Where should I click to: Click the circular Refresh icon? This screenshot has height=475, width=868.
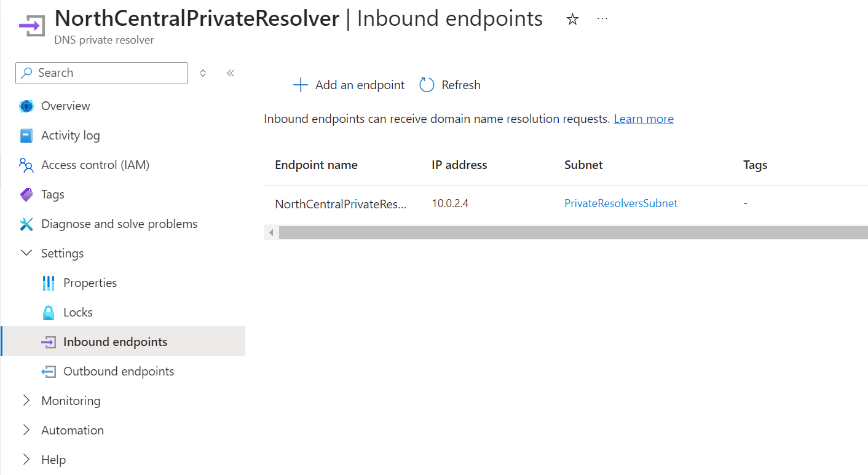[x=427, y=85]
